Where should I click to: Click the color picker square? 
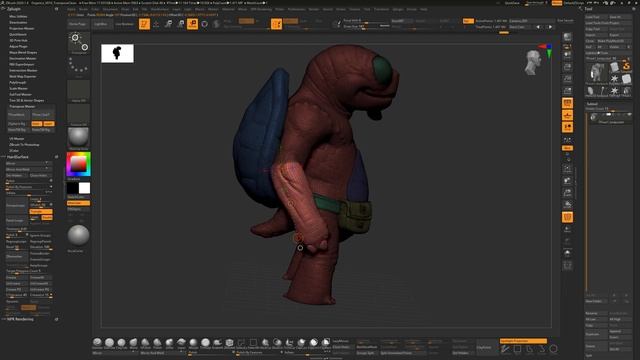pos(78,164)
